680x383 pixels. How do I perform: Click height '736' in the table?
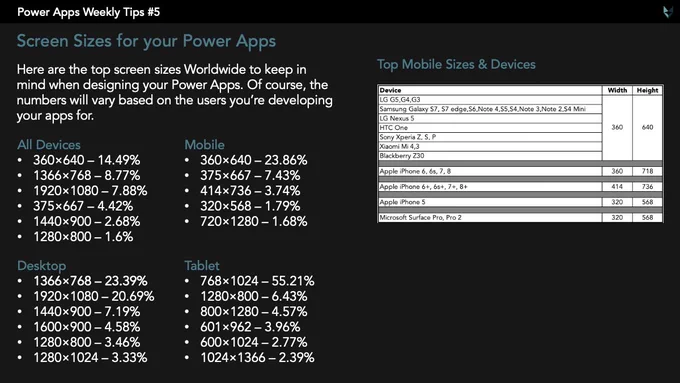click(x=647, y=187)
